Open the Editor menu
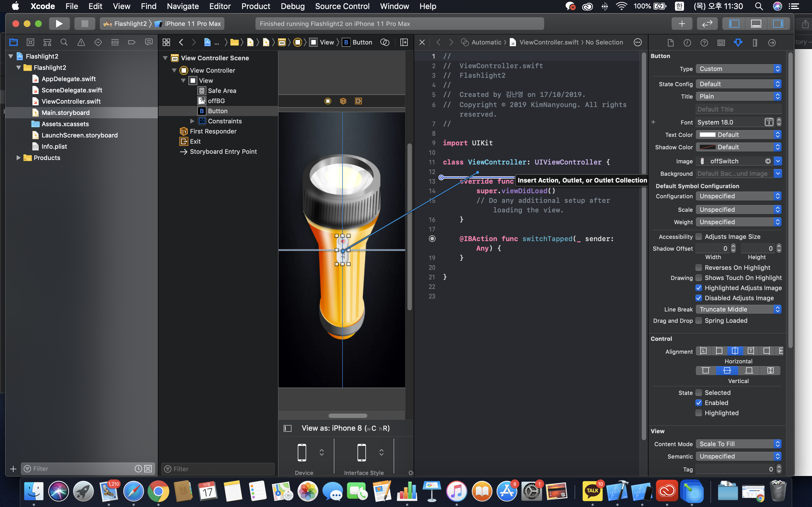The width and height of the screenshot is (812, 507). point(220,6)
